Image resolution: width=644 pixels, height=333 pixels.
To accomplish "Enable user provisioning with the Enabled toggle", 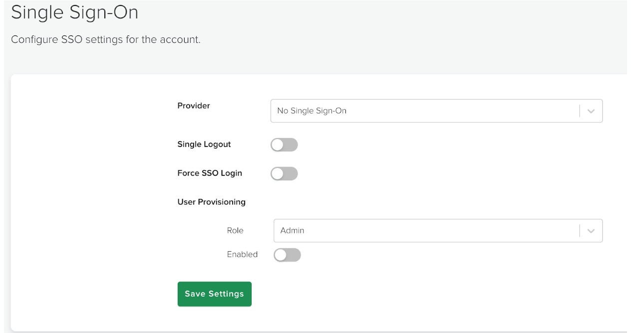I will [288, 254].
